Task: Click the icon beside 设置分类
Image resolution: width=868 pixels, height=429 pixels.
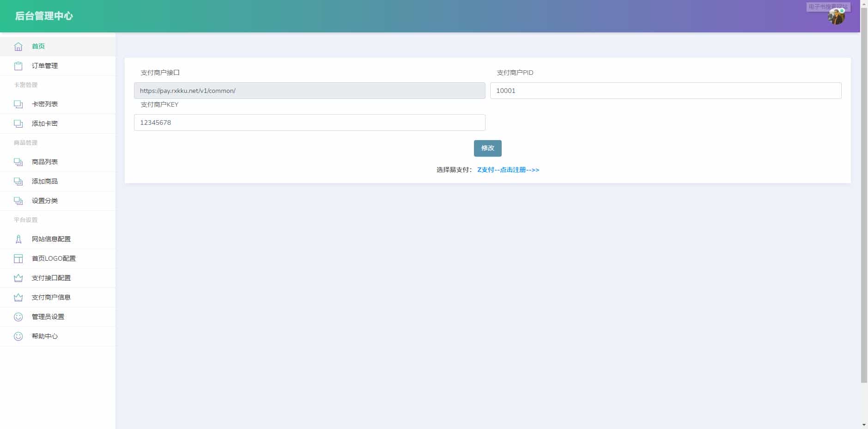Action: click(18, 201)
